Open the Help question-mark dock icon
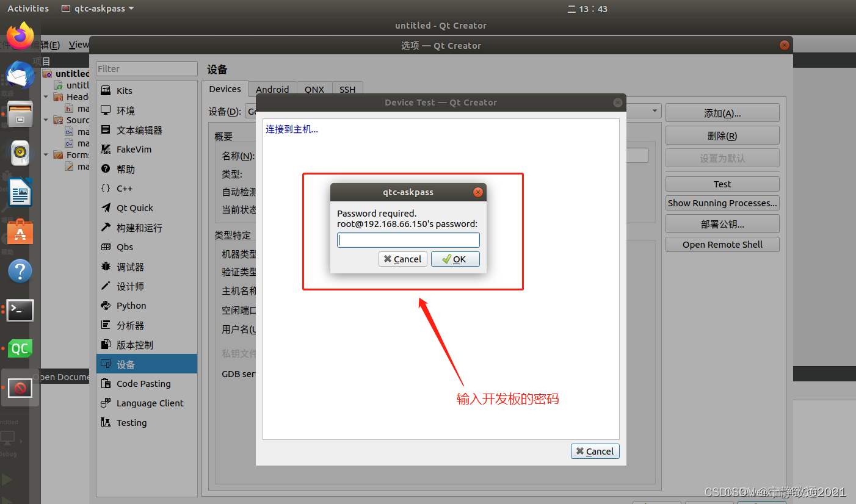The height and width of the screenshot is (504, 856). [20, 270]
